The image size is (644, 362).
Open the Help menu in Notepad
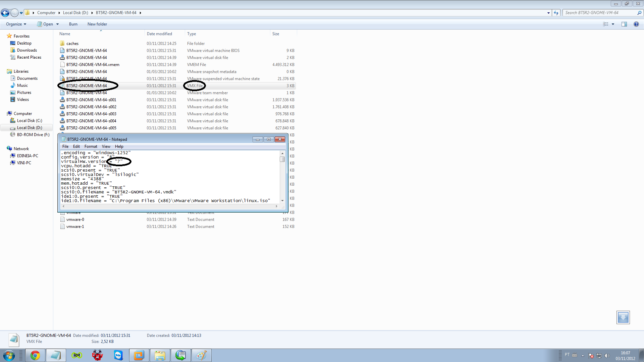click(x=119, y=146)
